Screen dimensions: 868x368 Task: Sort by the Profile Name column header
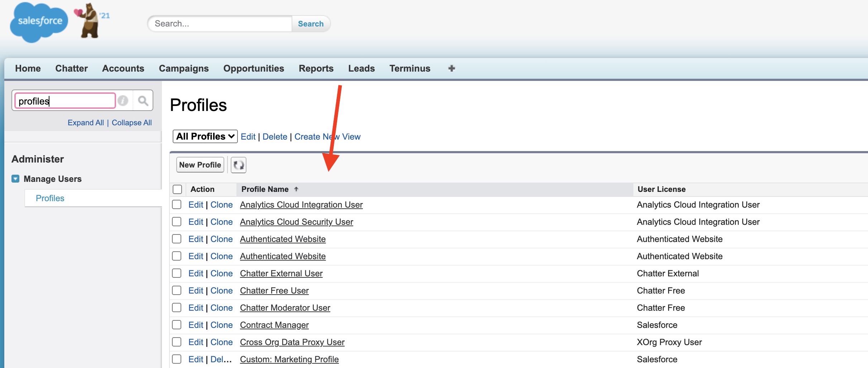(x=265, y=189)
